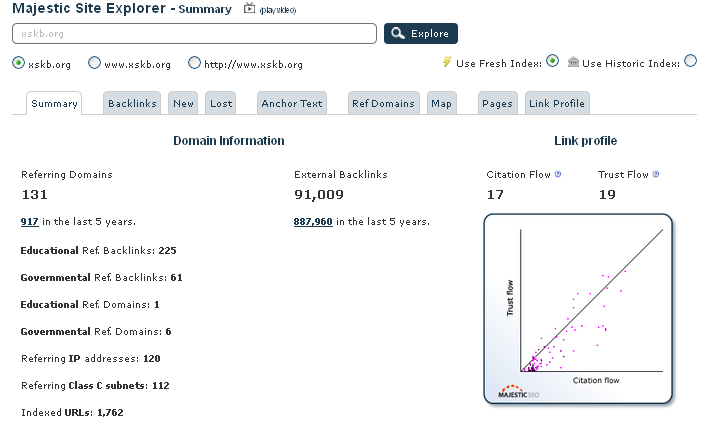Open the 887,960 backlinks link
The height and width of the screenshot is (425, 706).
pyautogui.click(x=313, y=222)
